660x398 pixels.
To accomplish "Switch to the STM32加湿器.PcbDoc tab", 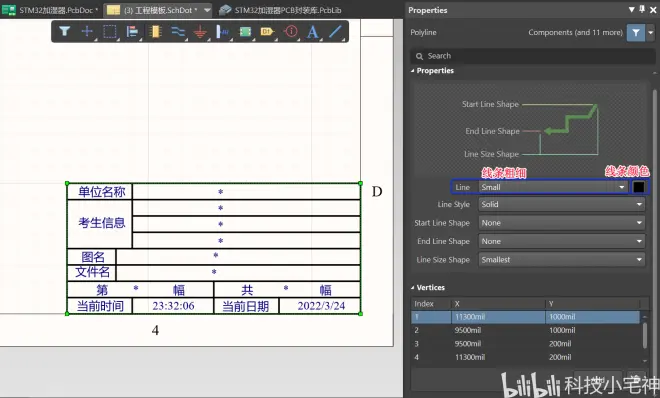I will coord(50,10).
